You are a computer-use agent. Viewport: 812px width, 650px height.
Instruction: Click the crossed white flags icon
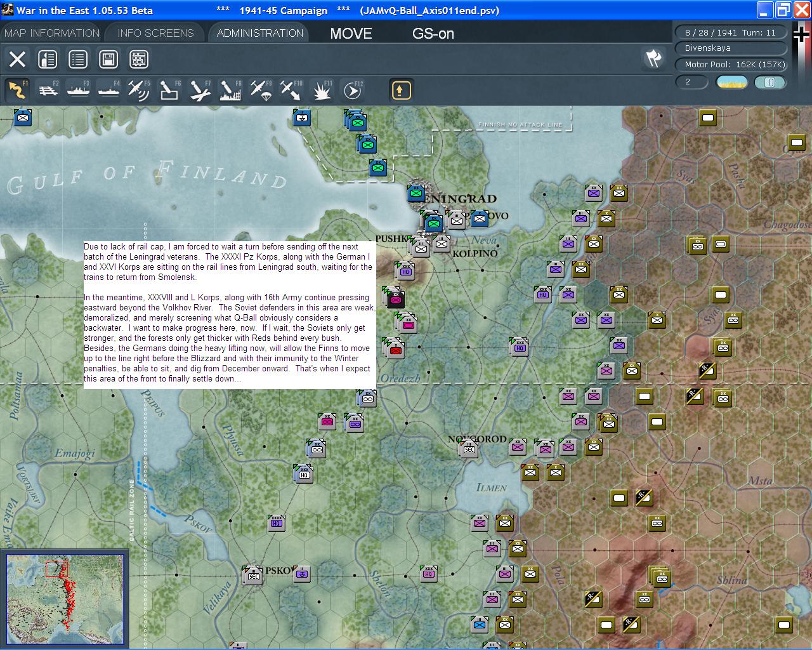pos(653,58)
